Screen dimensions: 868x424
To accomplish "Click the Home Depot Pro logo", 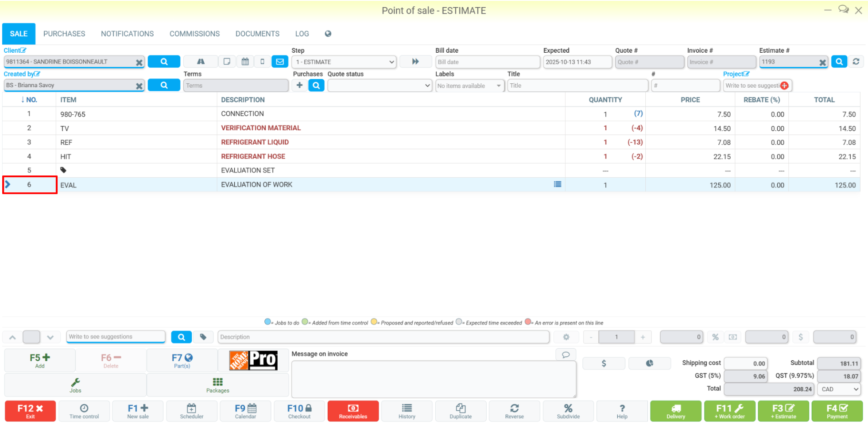I will click(x=253, y=360).
